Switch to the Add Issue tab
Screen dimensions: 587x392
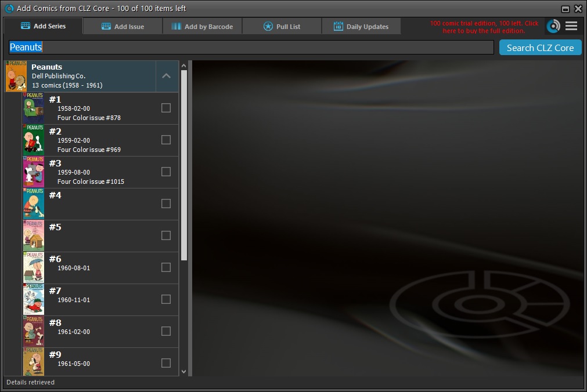pyautogui.click(x=123, y=27)
